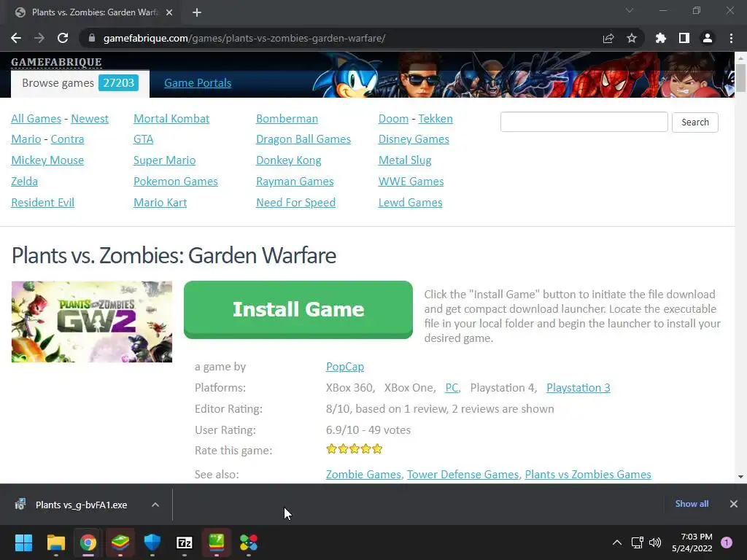The image size is (747, 560).
Task: Open the Garden Warfare 2 cover thumbnail
Action: click(x=92, y=322)
